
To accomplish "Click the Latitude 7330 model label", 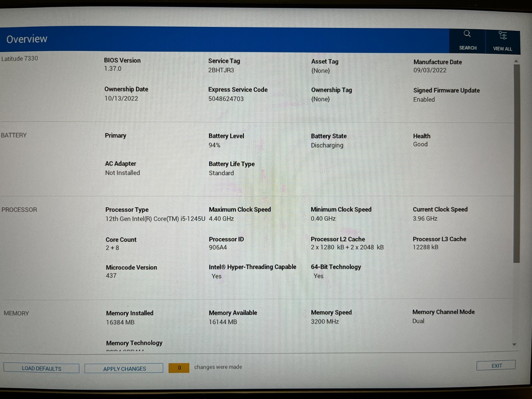I will coord(20,59).
